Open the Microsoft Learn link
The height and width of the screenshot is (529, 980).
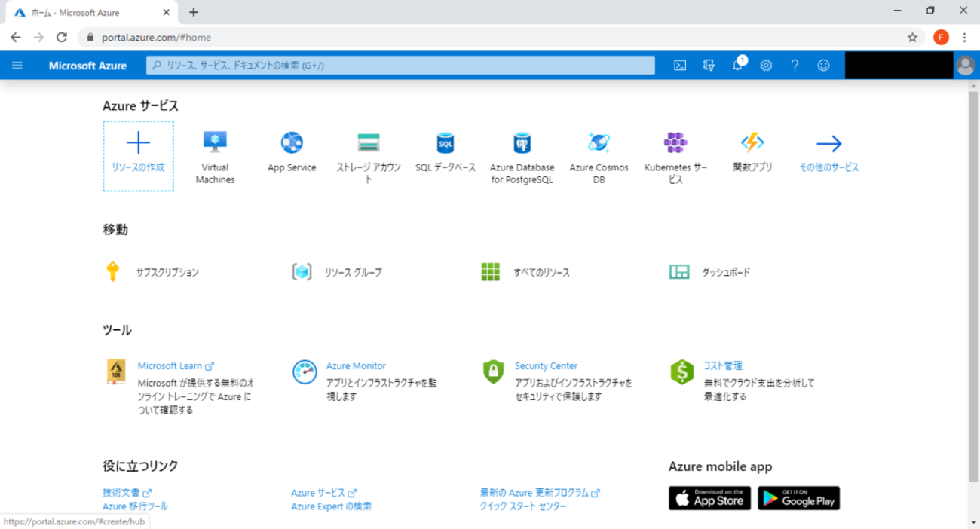click(x=170, y=366)
